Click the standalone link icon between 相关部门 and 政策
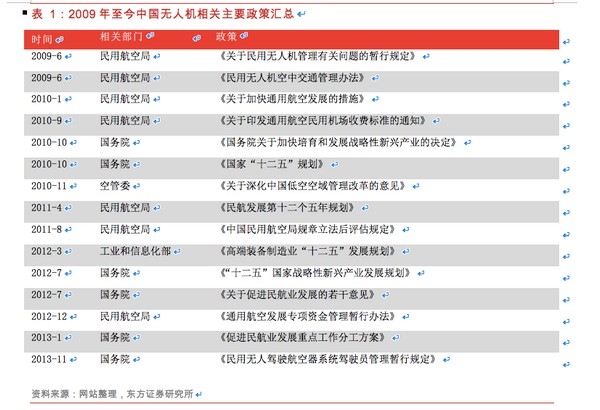Image resolution: width=600 pixels, height=410 pixels. click(x=197, y=38)
